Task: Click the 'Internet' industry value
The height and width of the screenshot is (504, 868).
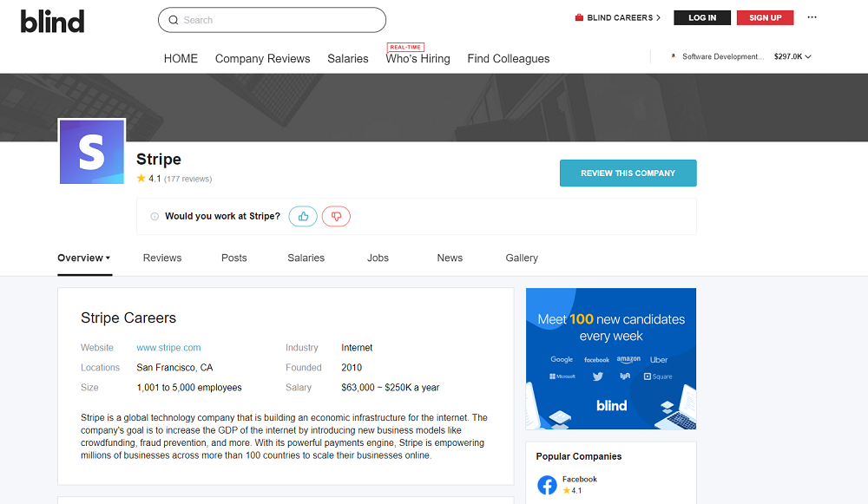Action: click(357, 348)
